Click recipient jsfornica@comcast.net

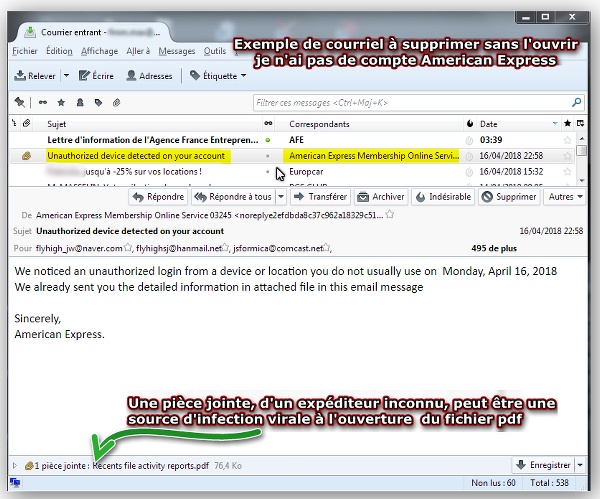point(278,248)
